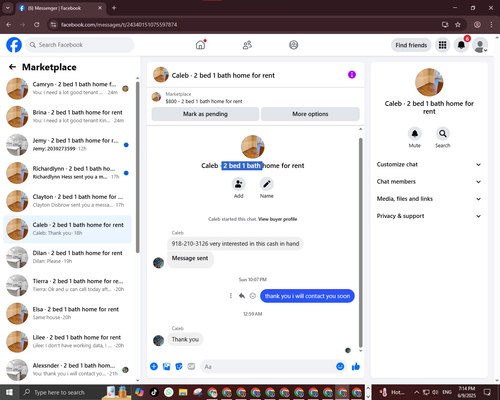Open the Friends icon in top navigation
Image resolution: width=500 pixels, height=400 pixels.
[x=247, y=45]
